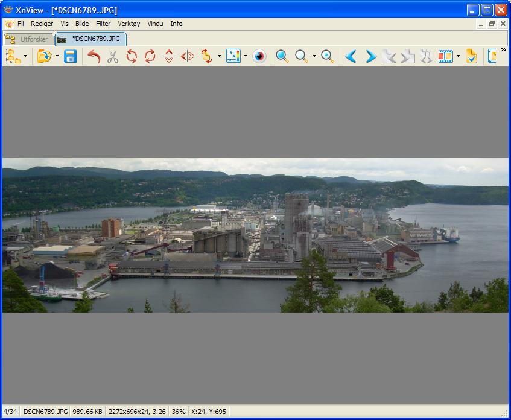Click the third magnifier zoom icon

[328, 56]
